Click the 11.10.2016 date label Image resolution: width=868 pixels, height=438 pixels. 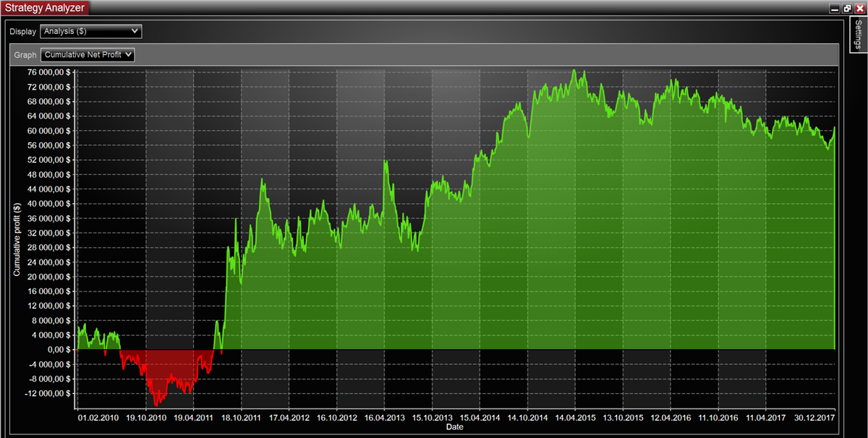[x=719, y=418]
